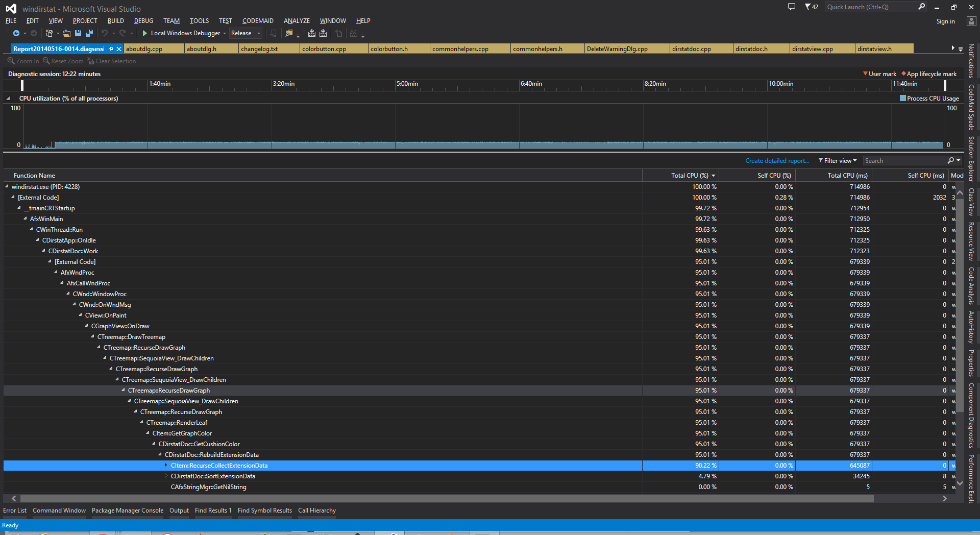Click the Sign in link
Viewport: 980px width, 535px height.
pos(945,21)
